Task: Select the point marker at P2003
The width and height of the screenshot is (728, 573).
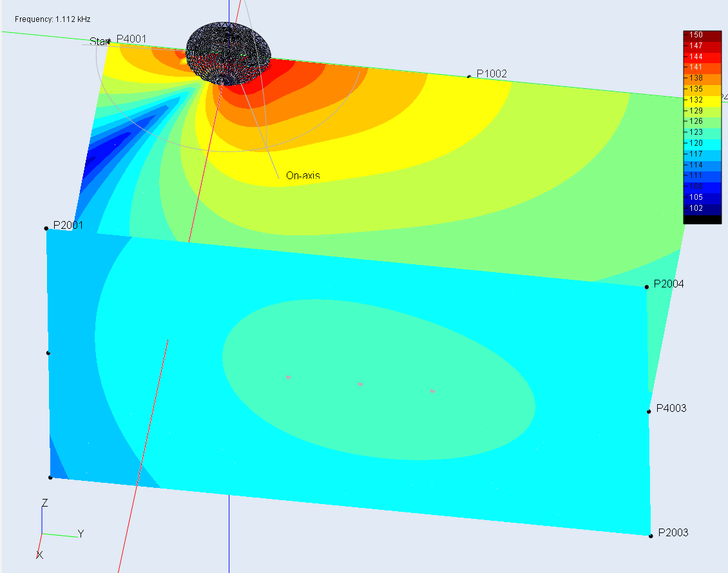Action: [x=651, y=535]
